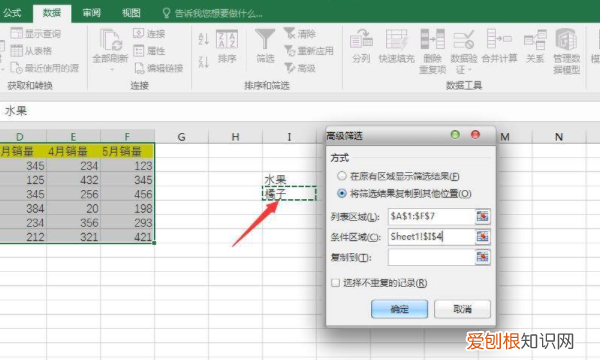Image resolution: width=600 pixels, height=360 pixels.
Task: Click 合并计算 (Consolidate)
Action: coord(499,46)
